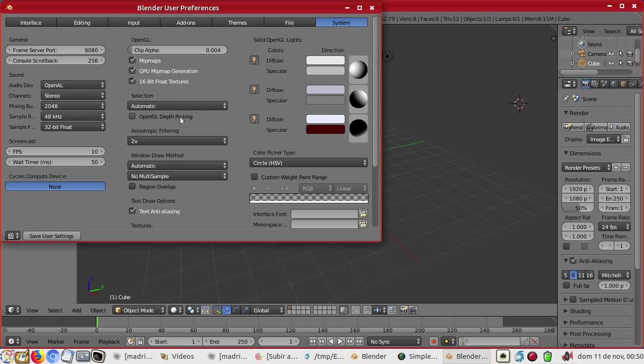Hide the Cube using its eye icon

pyautogui.click(x=611, y=63)
